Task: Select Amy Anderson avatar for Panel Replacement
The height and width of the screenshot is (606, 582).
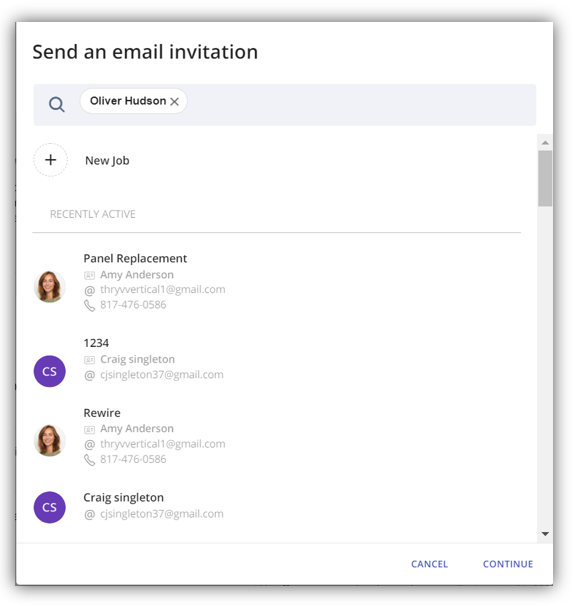Action: 49,287
